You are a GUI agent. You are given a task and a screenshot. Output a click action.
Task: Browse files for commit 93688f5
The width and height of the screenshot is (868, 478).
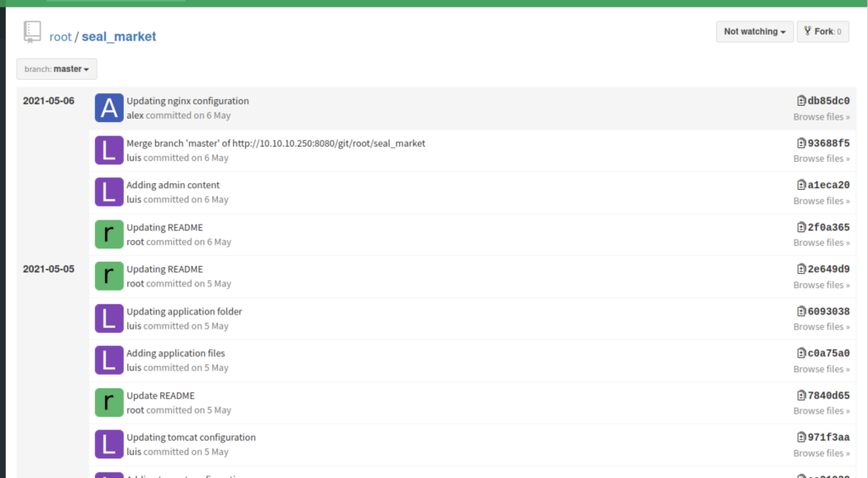click(x=821, y=158)
